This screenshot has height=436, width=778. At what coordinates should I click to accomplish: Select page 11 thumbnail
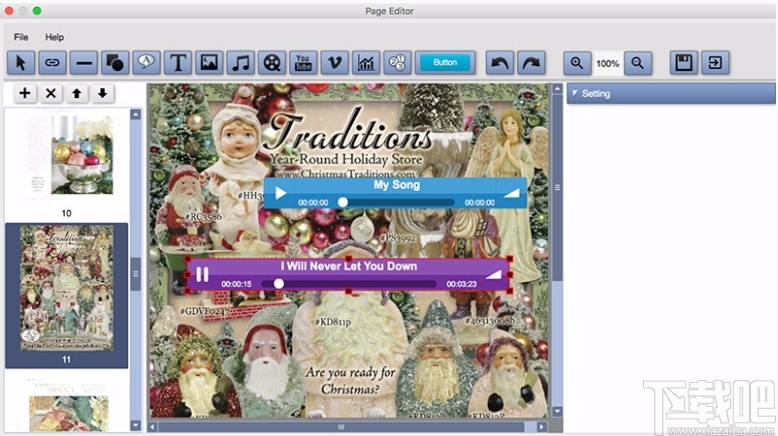[66, 295]
